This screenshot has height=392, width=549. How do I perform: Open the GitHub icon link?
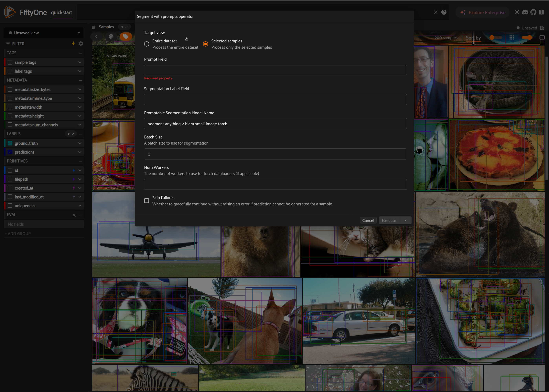tap(533, 12)
